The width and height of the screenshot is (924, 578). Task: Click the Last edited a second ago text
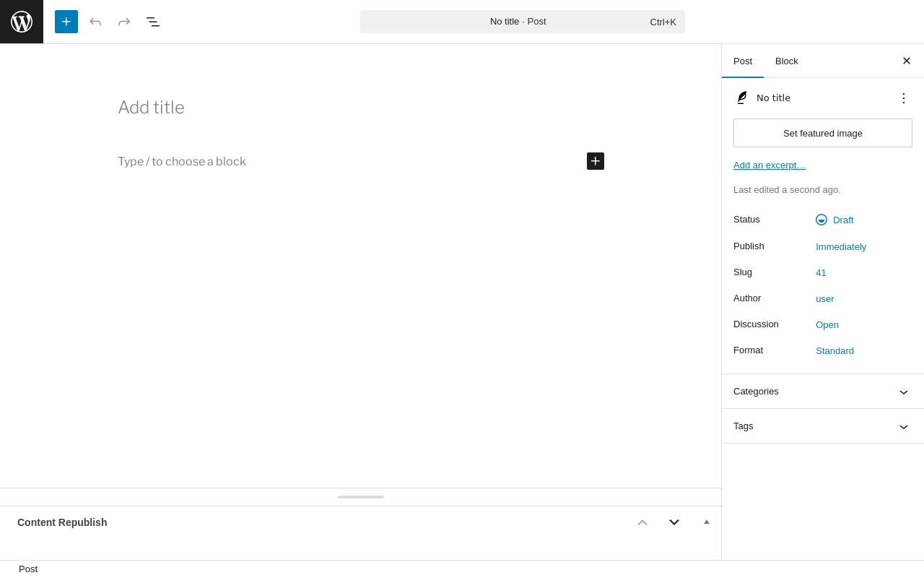coord(787,190)
